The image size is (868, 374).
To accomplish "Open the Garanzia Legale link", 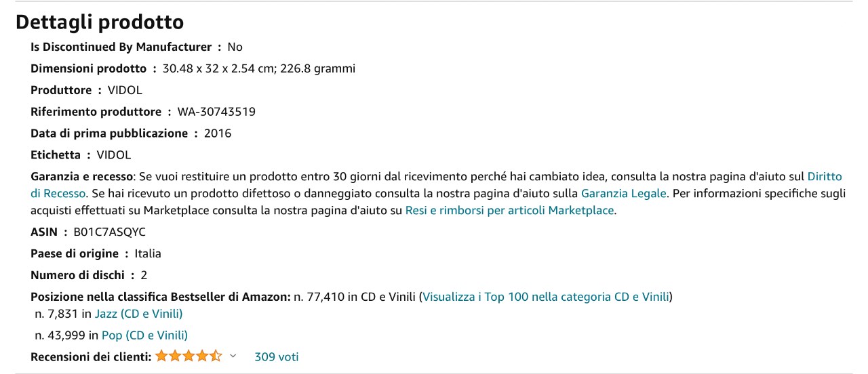I will (624, 193).
